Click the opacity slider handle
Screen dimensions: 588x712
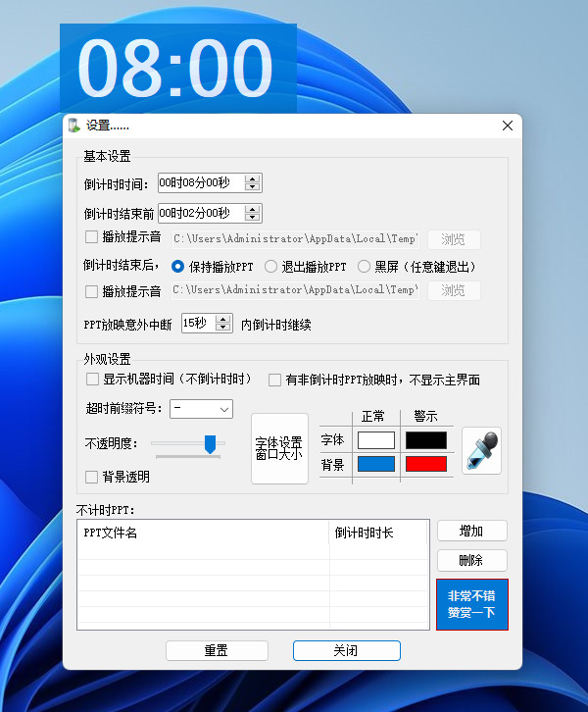click(x=210, y=444)
